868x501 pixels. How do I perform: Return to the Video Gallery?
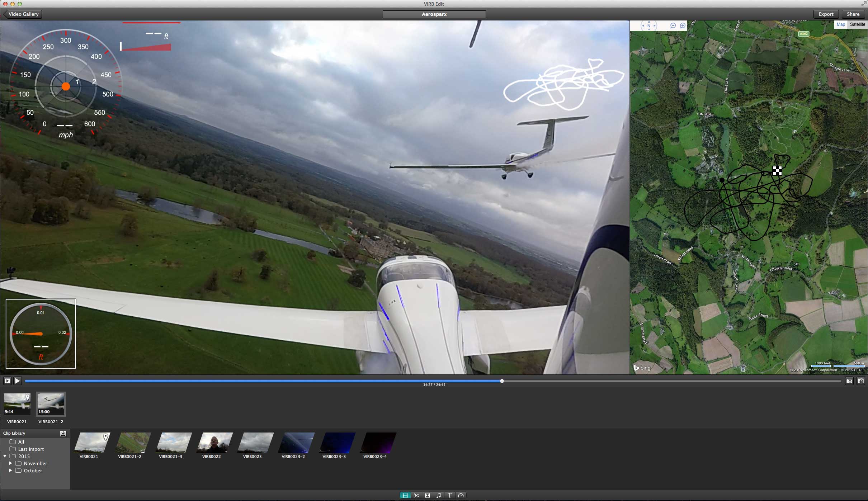22,14
